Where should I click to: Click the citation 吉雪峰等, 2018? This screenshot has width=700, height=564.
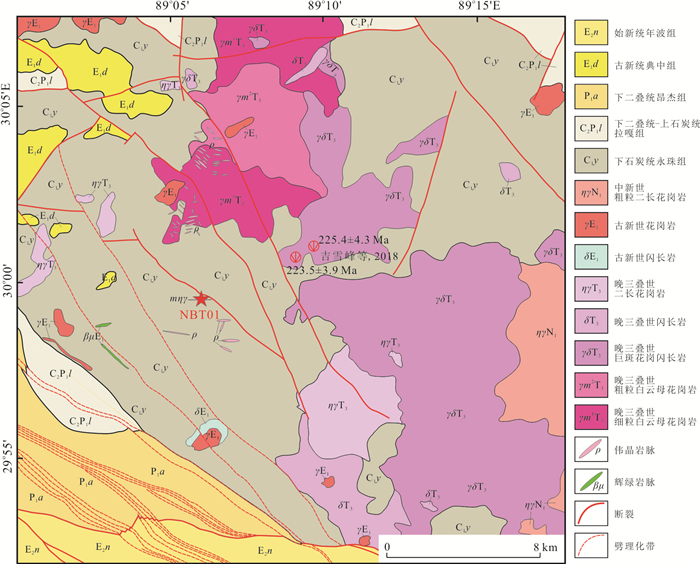coord(359,256)
